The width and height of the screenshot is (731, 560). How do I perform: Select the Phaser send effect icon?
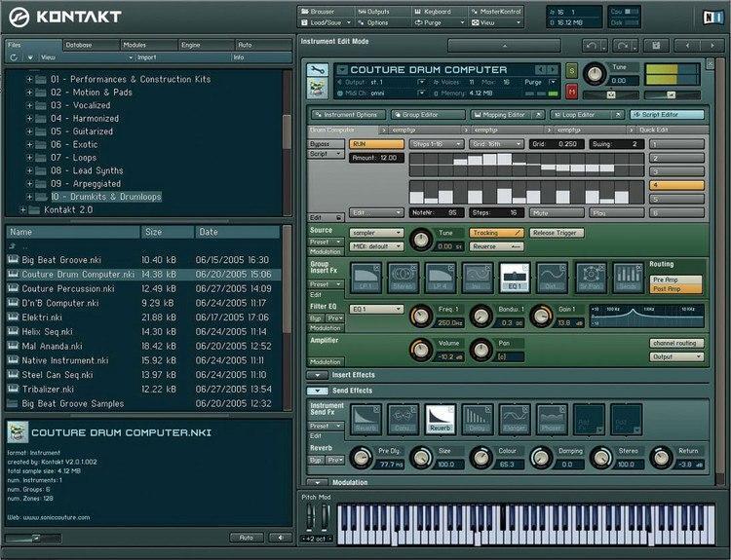tap(551, 419)
